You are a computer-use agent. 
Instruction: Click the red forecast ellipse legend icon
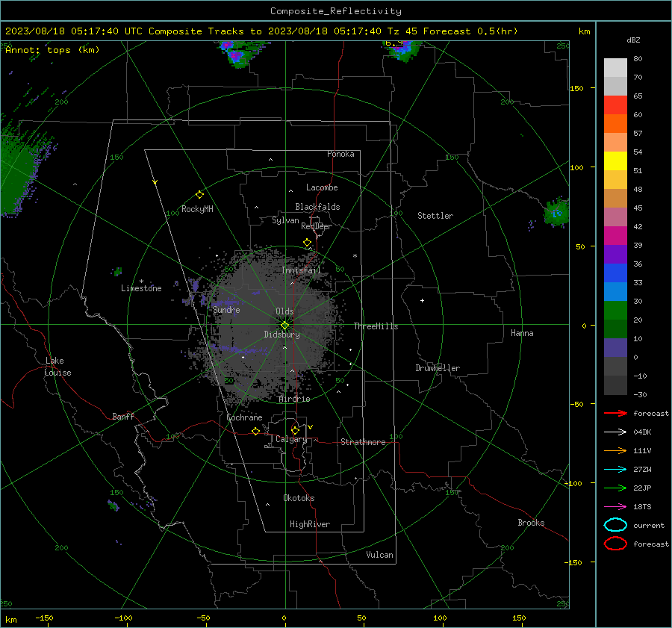pyautogui.click(x=615, y=544)
